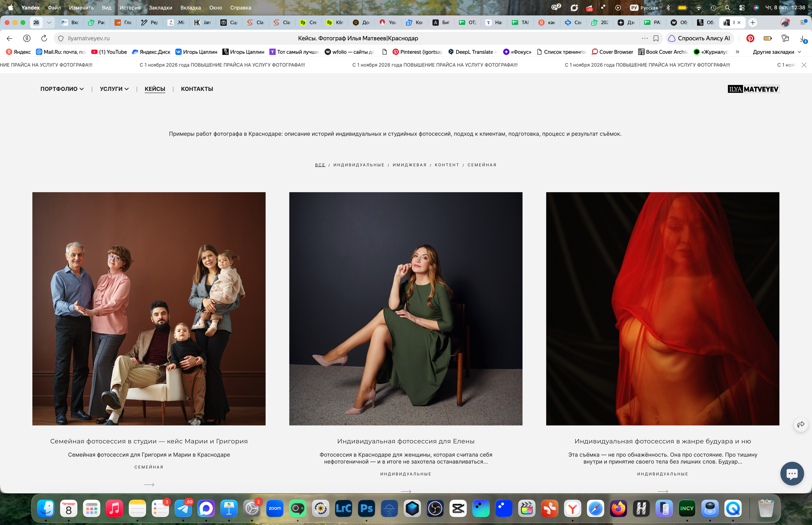Image resolution: width=812 pixels, height=525 pixels.
Task: Open the family studio photoshoot thumbnail
Action: point(149,309)
